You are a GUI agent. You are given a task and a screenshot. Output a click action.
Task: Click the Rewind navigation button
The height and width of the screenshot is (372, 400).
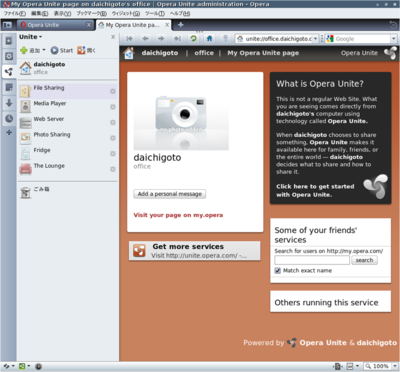tap(130, 39)
